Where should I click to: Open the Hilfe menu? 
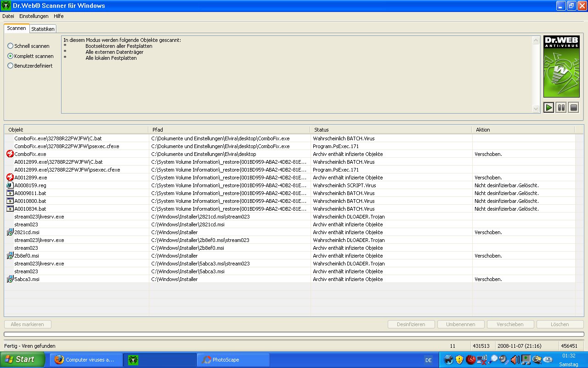click(x=58, y=16)
